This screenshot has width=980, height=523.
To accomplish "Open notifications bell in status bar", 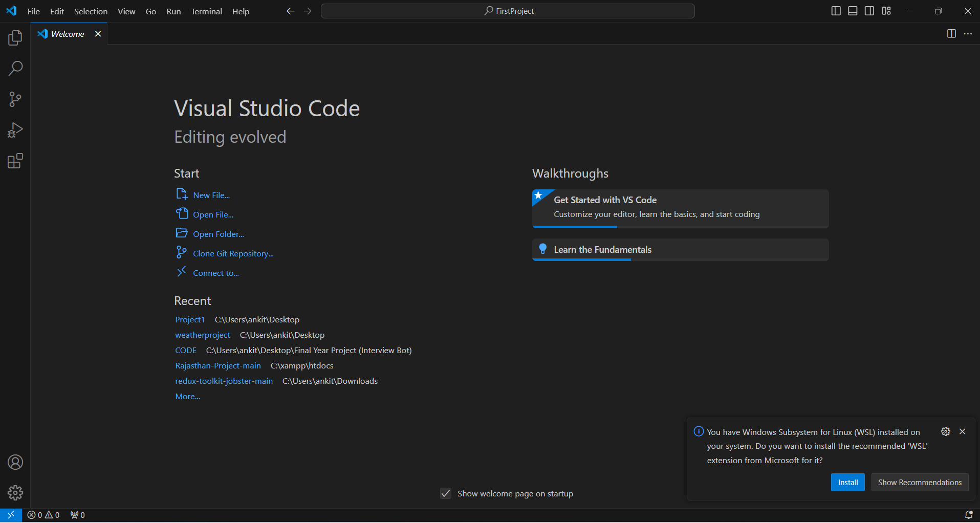I will click(x=969, y=515).
